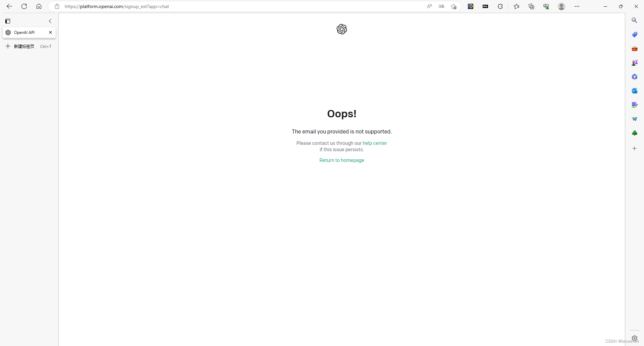644x346 pixels.
Task: Open the Favorites list
Action: point(517,6)
